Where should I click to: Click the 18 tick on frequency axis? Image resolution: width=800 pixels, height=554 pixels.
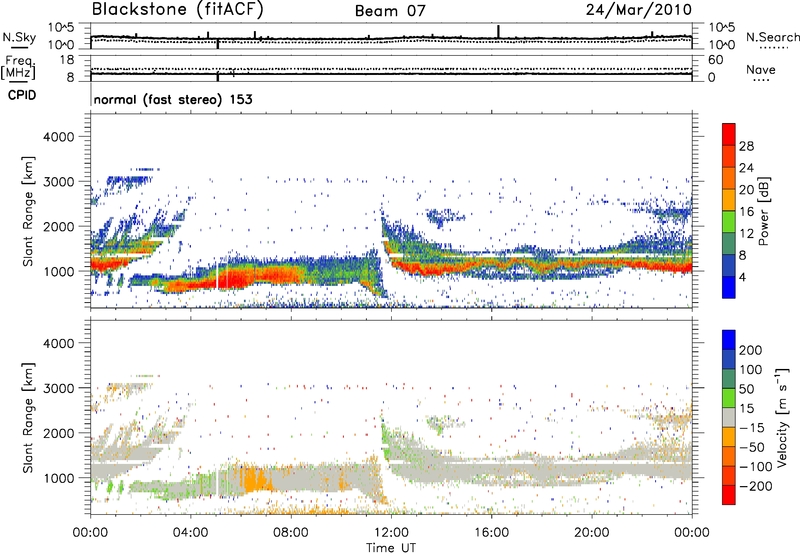[x=67, y=60]
